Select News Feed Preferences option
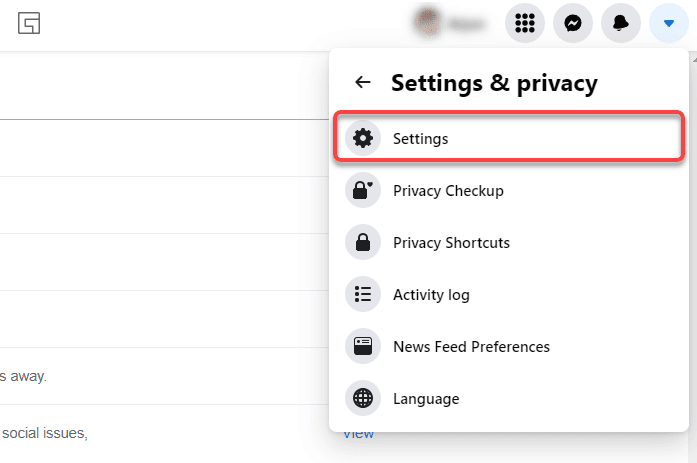 [471, 347]
